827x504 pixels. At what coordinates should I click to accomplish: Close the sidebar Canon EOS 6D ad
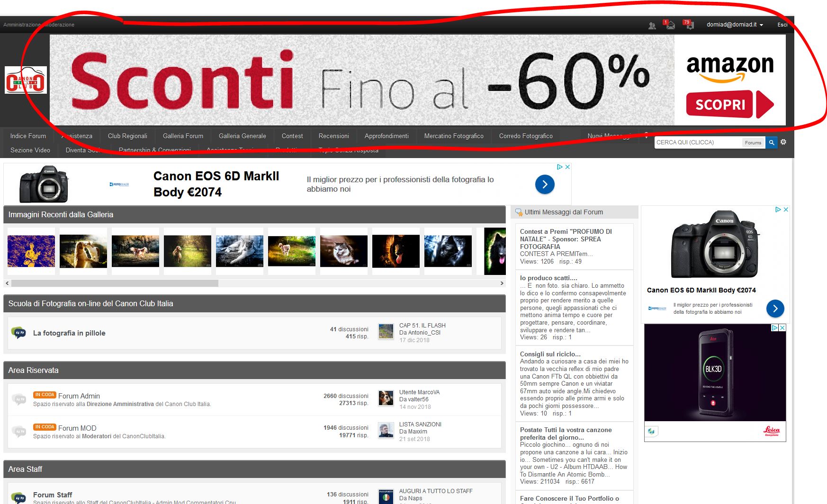(786, 210)
